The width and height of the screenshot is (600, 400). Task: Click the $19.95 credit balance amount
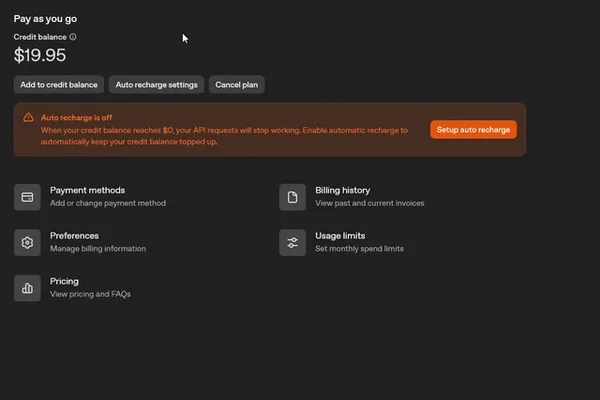point(40,55)
